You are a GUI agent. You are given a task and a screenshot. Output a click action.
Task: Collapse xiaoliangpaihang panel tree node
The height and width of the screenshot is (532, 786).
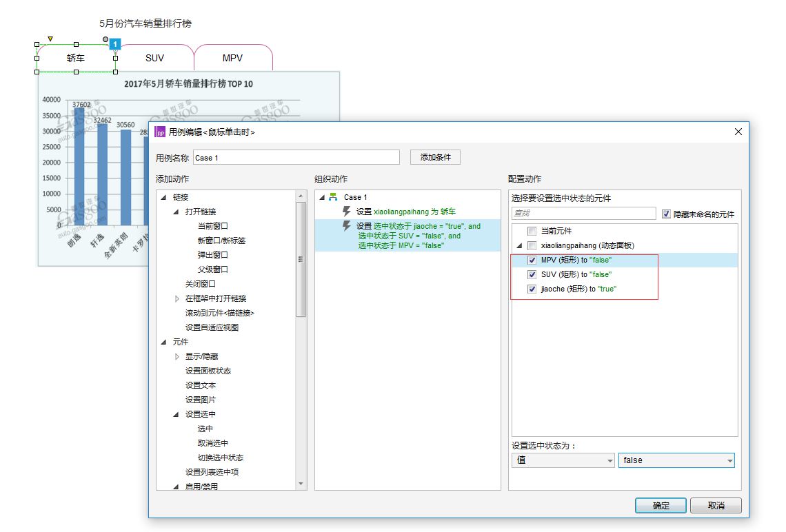point(519,245)
